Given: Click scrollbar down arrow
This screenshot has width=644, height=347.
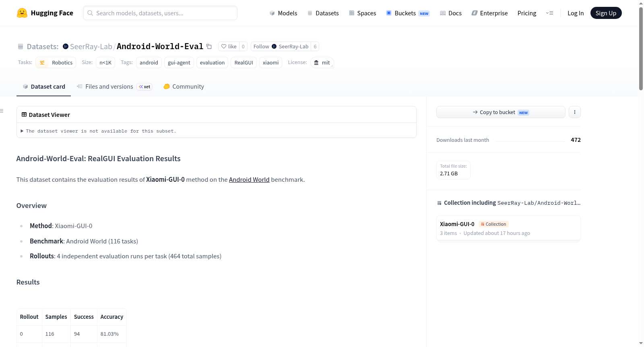Looking at the screenshot, I should (x=641, y=343).
